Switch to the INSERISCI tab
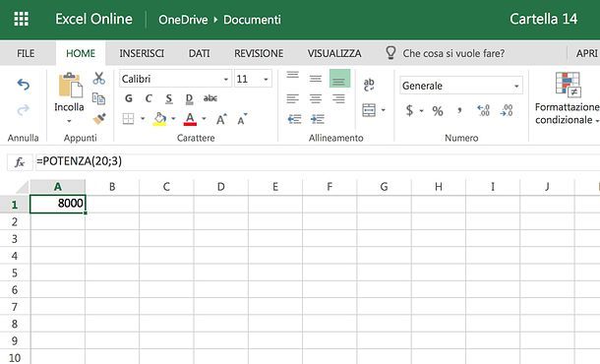 point(142,53)
